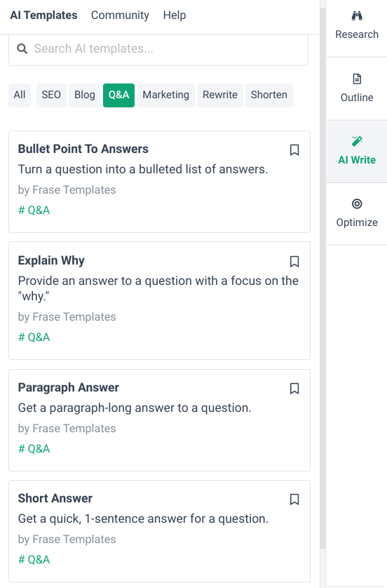Open the Explain Why template card

160,301
